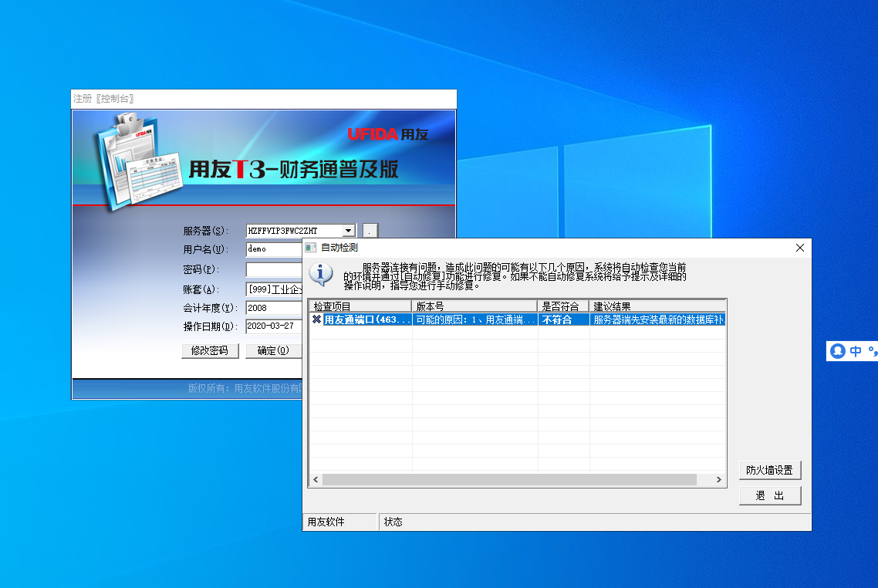Click the server combo box showing HZFFVIP3FWC2ZHT
This screenshot has width=878, height=588.
click(x=301, y=230)
